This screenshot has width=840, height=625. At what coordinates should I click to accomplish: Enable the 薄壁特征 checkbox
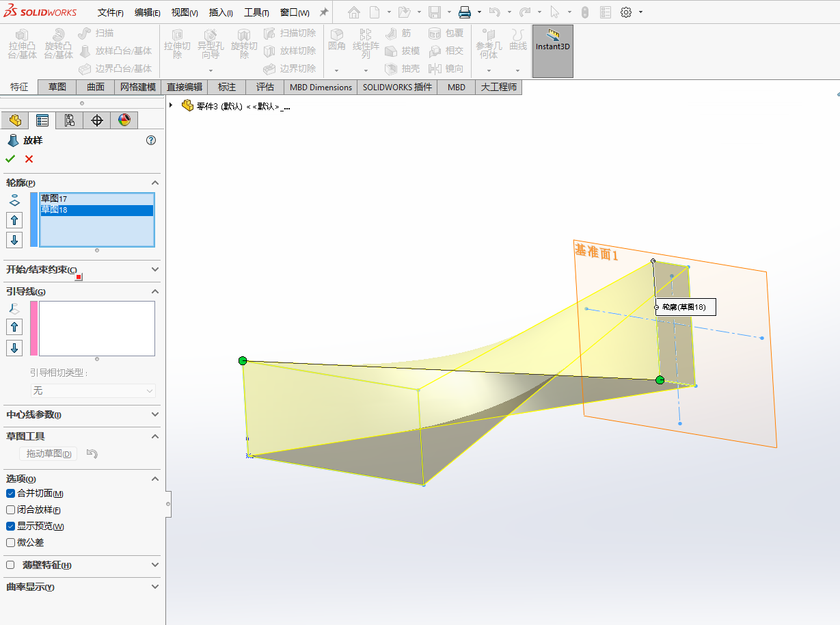click(x=10, y=565)
